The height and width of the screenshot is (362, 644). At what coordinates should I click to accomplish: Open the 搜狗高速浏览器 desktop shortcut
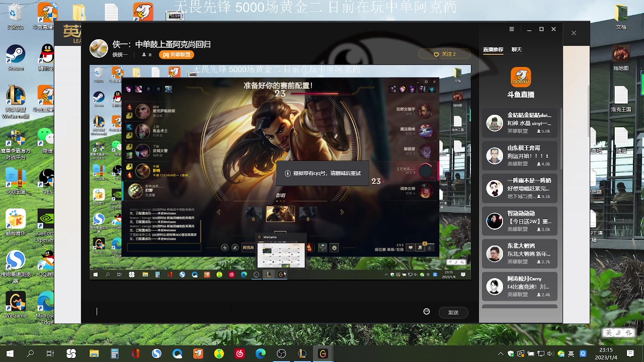click(16, 266)
